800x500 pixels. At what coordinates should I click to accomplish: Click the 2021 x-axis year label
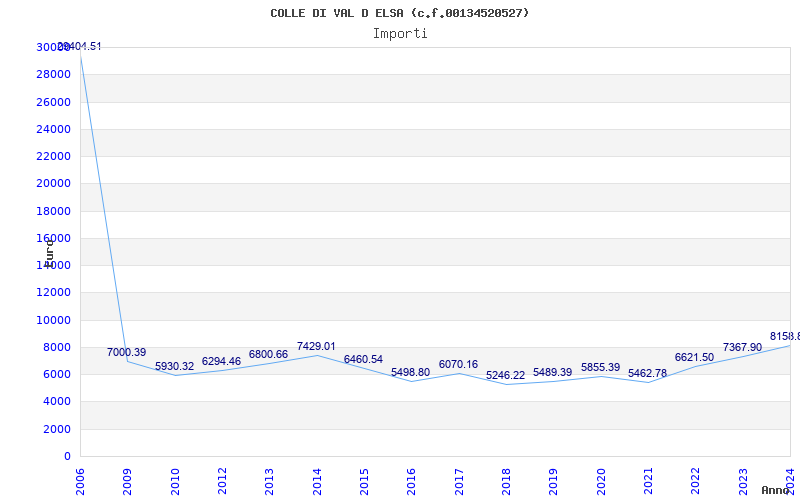coord(648,481)
